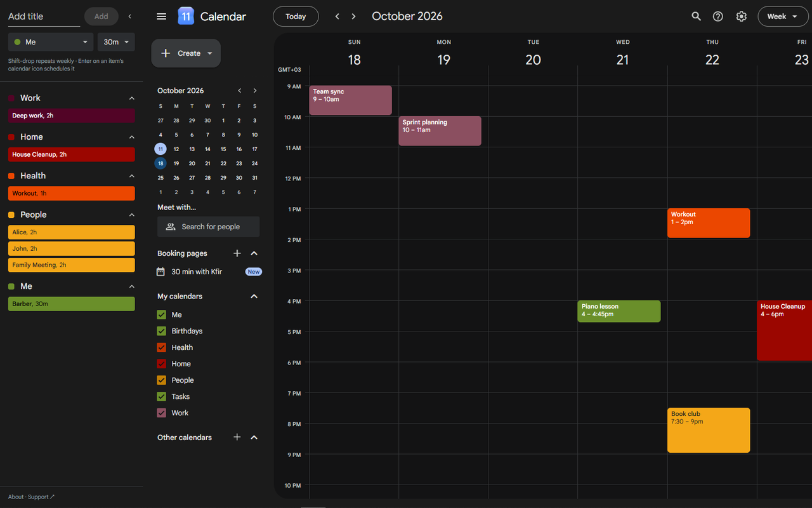Image resolution: width=812 pixels, height=508 pixels.
Task: Collapse the left side panel arrow
Action: pos(129,17)
